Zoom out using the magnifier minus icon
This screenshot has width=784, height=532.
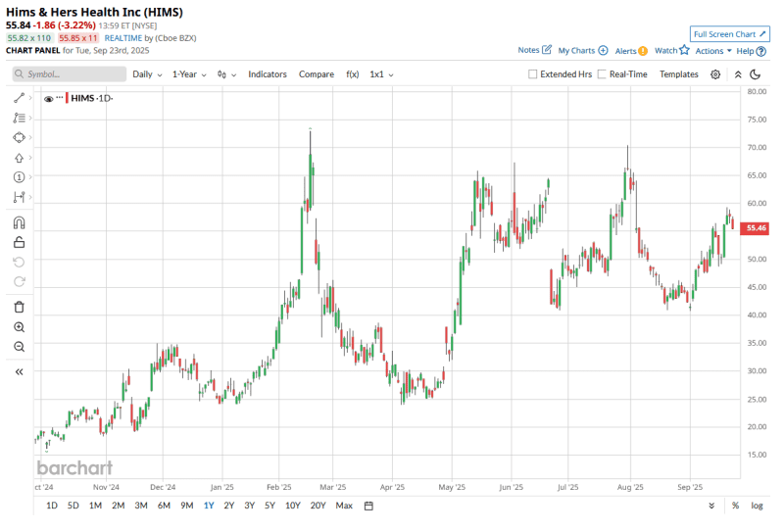(x=19, y=347)
